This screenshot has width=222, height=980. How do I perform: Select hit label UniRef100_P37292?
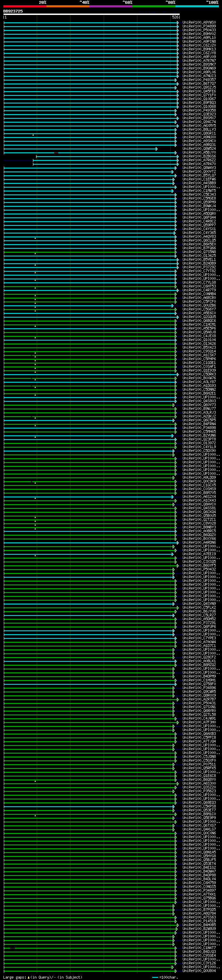pos(199,267)
